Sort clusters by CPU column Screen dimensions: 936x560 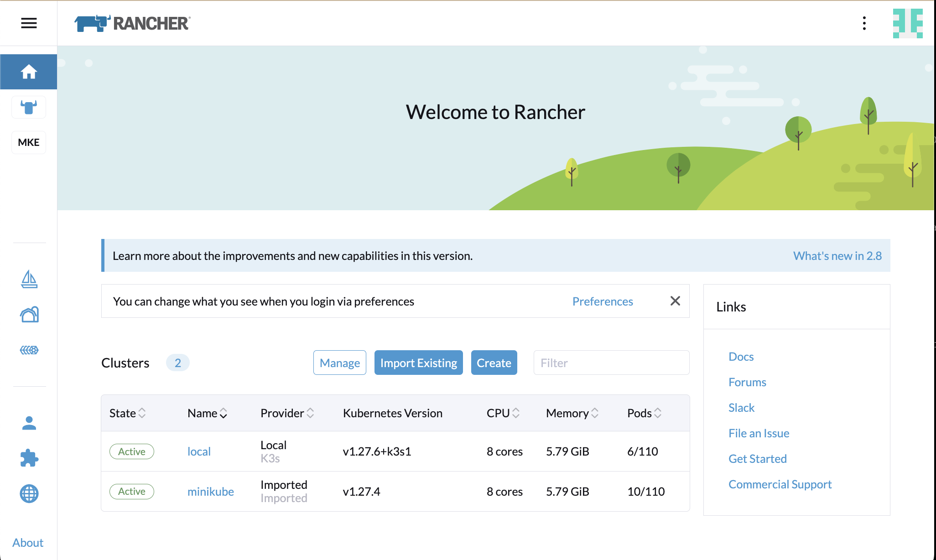tap(503, 413)
